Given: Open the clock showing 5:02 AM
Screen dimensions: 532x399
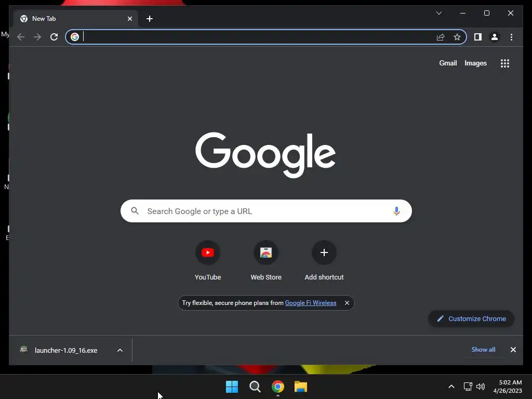Looking at the screenshot, I should click(x=508, y=387).
